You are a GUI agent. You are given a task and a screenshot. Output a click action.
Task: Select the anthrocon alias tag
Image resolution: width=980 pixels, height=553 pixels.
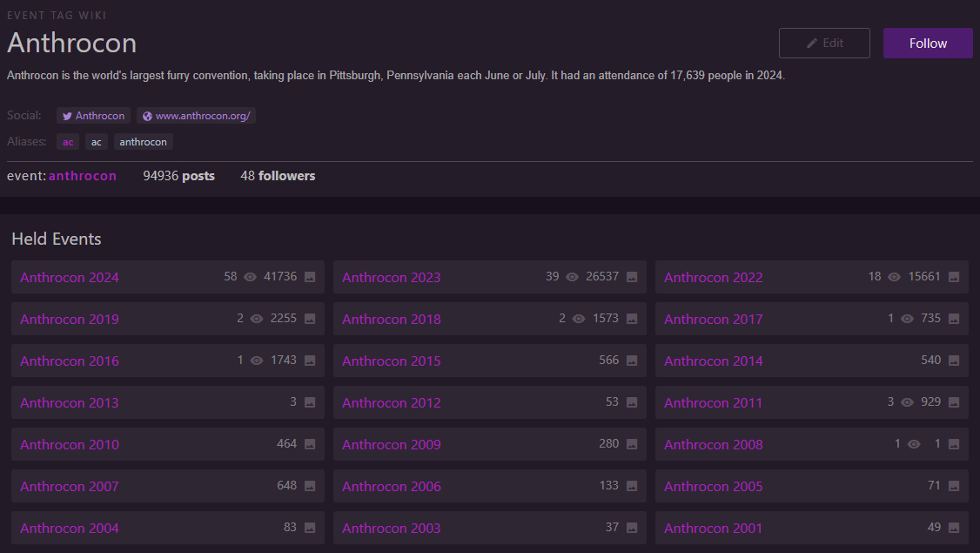pyautogui.click(x=143, y=142)
